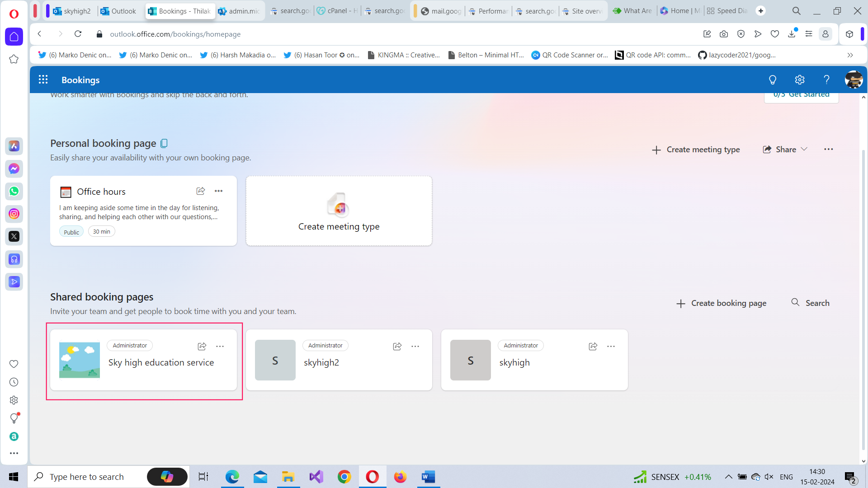Screen dimensions: 868x488
Task: Share the Office hours meeting type
Action: click(x=201, y=191)
